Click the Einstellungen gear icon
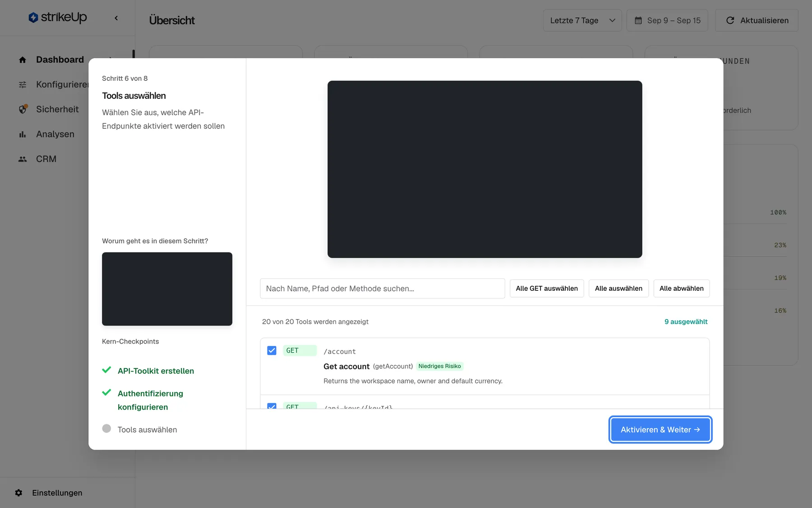 pyautogui.click(x=18, y=493)
